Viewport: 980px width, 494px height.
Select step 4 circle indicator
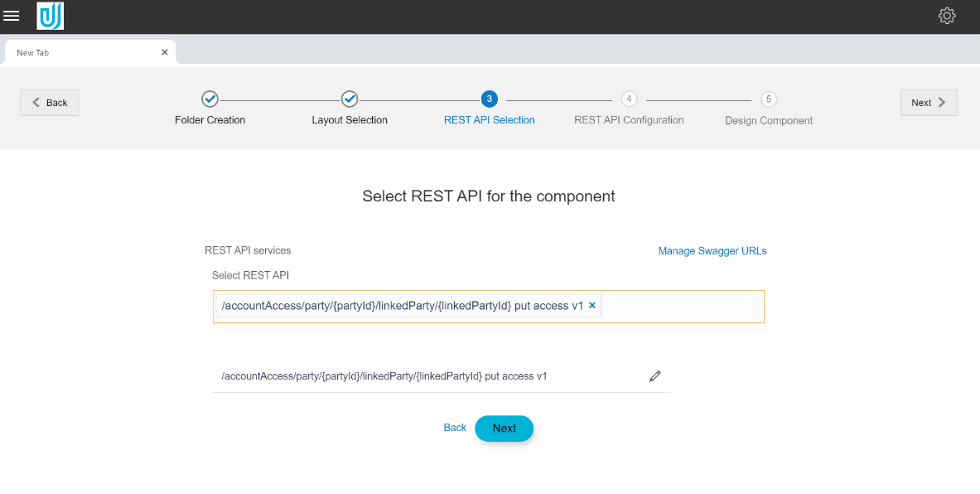click(629, 99)
